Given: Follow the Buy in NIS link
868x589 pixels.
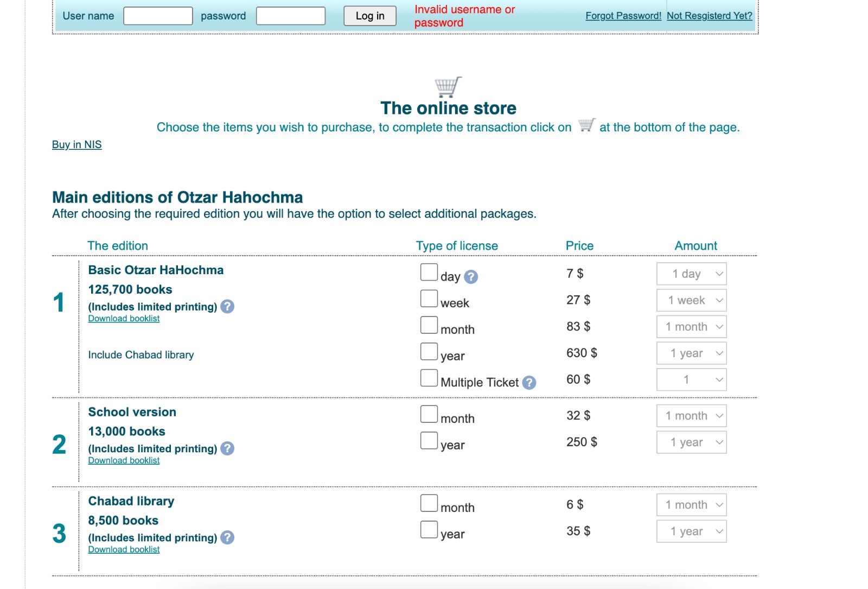Looking at the screenshot, I should [x=76, y=144].
